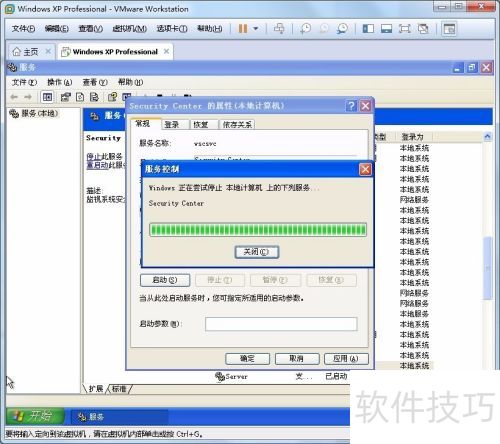Select 服务 taskbar button

[119, 416]
